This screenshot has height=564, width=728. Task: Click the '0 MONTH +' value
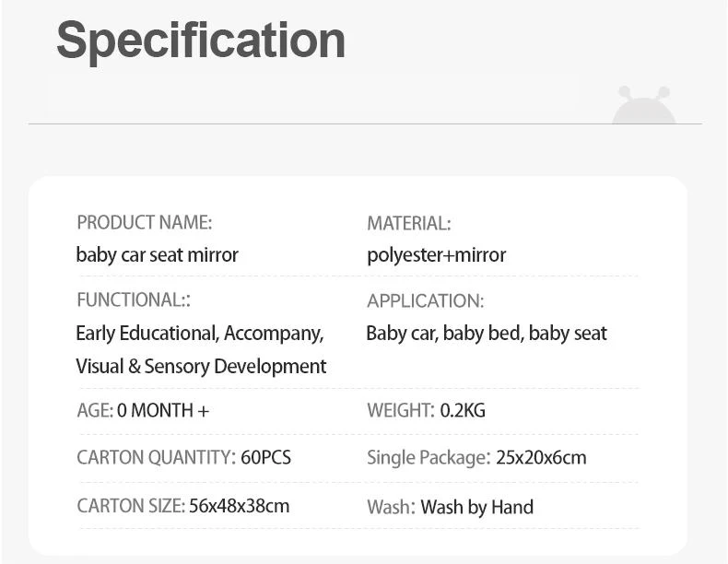pyautogui.click(x=163, y=410)
